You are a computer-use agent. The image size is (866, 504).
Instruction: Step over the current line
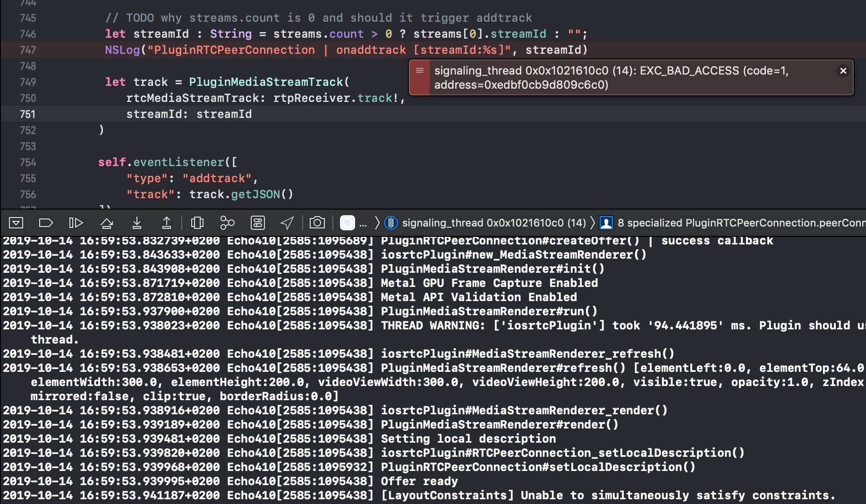pos(107,223)
